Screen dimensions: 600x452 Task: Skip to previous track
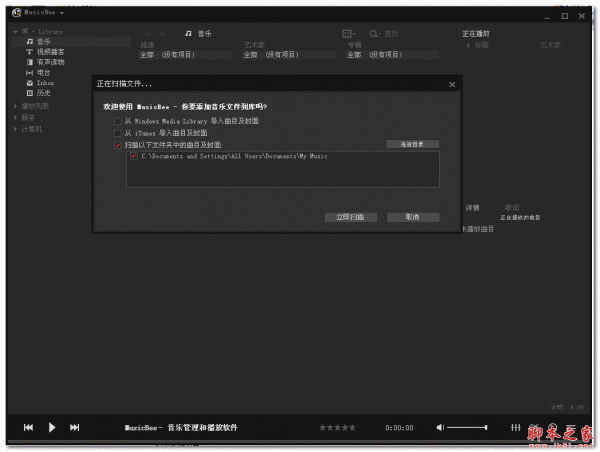pyautogui.click(x=28, y=428)
